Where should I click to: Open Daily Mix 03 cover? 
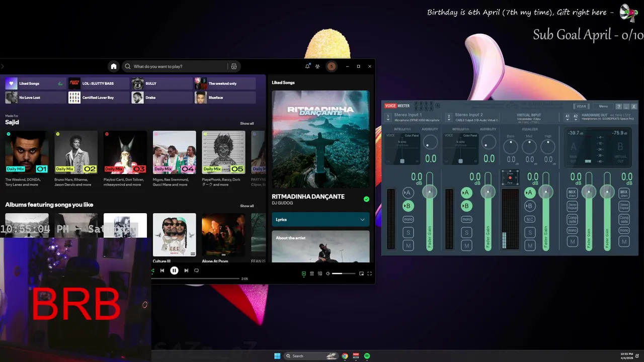tap(125, 152)
